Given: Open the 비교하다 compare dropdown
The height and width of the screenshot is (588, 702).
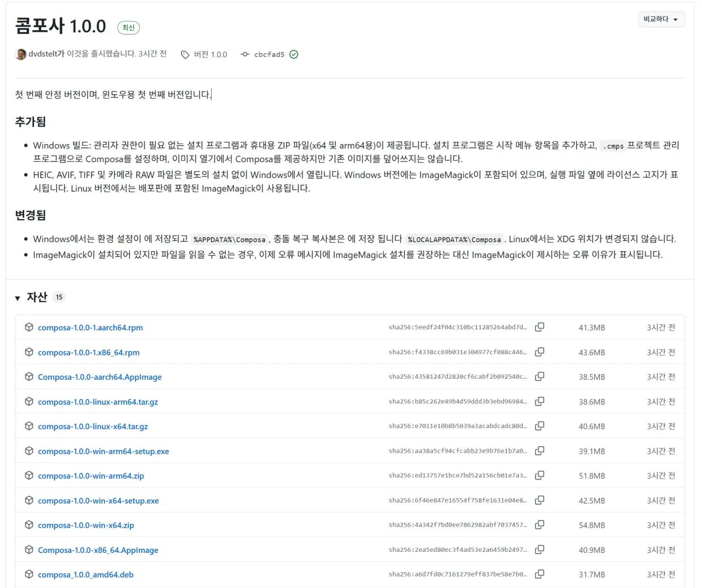Looking at the screenshot, I should pyautogui.click(x=661, y=19).
